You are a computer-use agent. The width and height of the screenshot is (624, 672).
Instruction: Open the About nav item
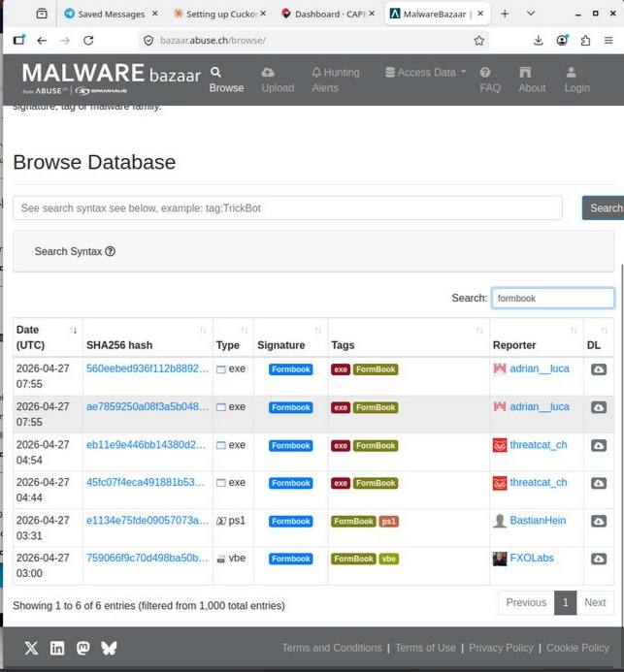tap(532, 80)
